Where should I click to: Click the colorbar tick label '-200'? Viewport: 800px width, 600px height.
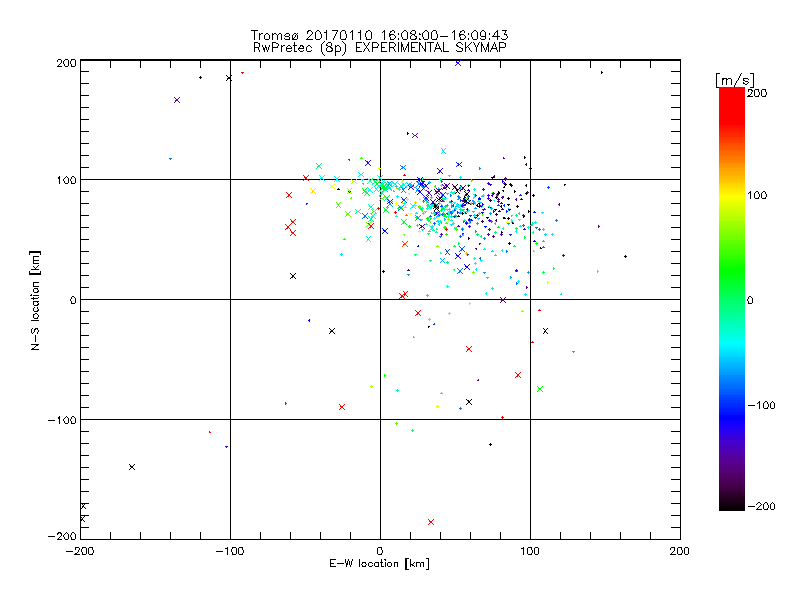click(761, 506)
